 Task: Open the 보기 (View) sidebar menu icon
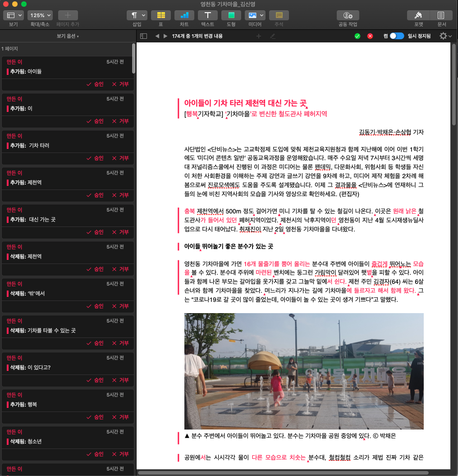coord(11,15)
